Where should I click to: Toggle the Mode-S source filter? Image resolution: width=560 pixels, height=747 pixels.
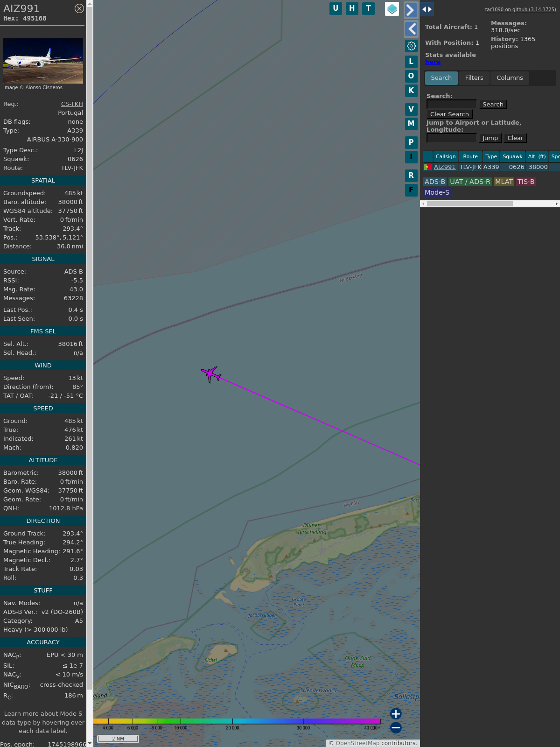tap(437, 192)
